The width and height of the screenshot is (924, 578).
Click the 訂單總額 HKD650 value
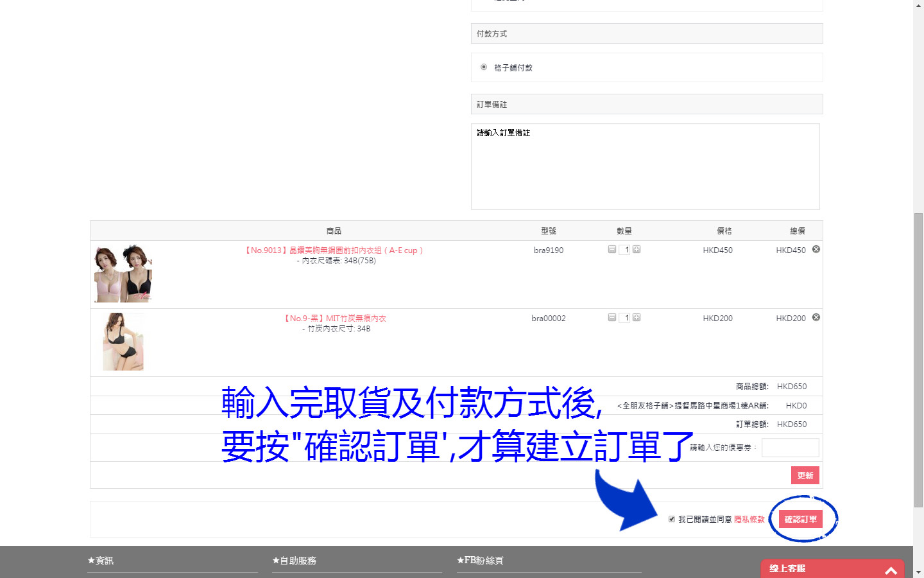(792, 425)
